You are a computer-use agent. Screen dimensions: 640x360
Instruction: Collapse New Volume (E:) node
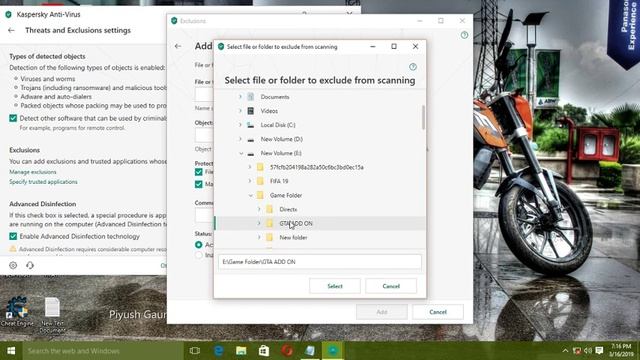click(x=241, y=153)
